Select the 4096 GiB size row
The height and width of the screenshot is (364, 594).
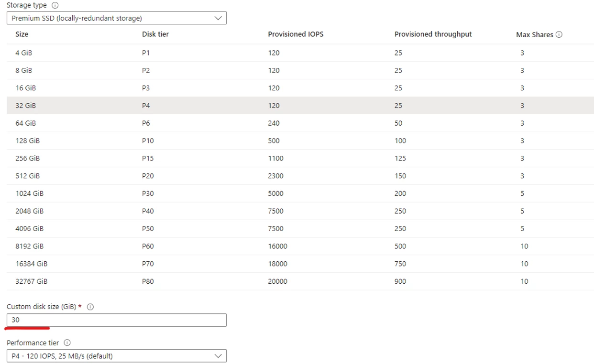point(300,228)
